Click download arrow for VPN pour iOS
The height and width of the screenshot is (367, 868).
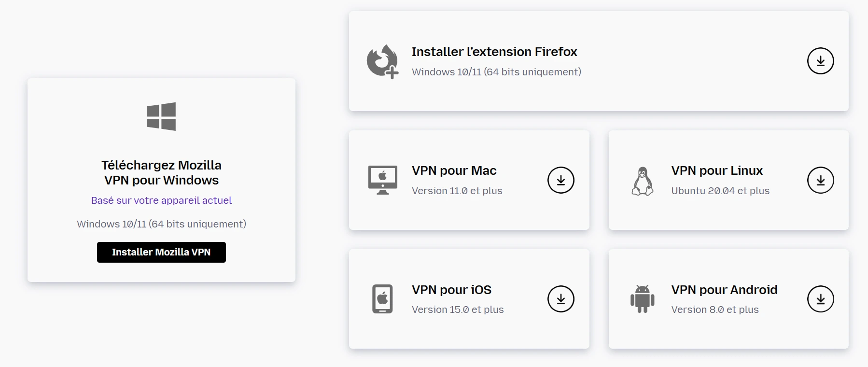tap(560, 299)
